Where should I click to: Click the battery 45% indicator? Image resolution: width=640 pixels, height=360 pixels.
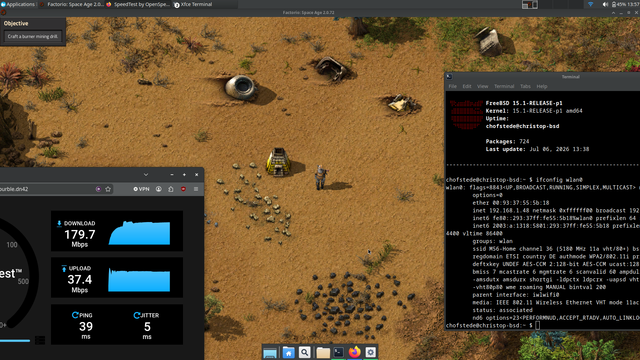point(618,4)
